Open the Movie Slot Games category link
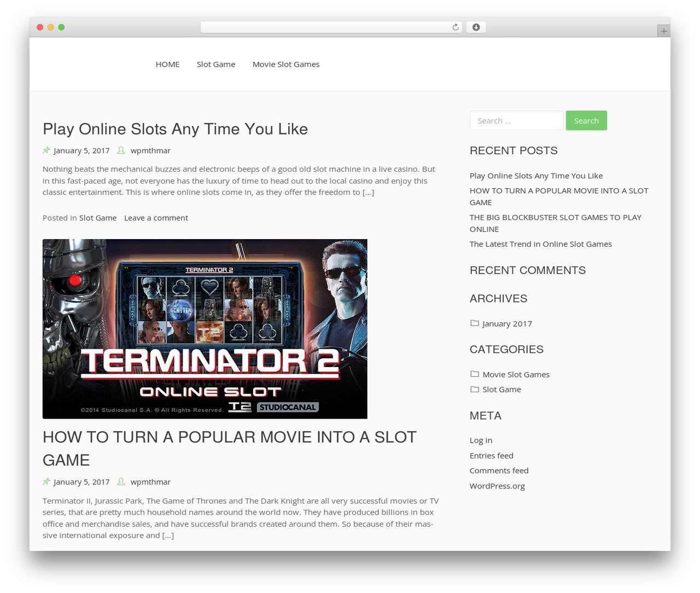This screenshot has width=700, height=593. (x=516, y=375)
